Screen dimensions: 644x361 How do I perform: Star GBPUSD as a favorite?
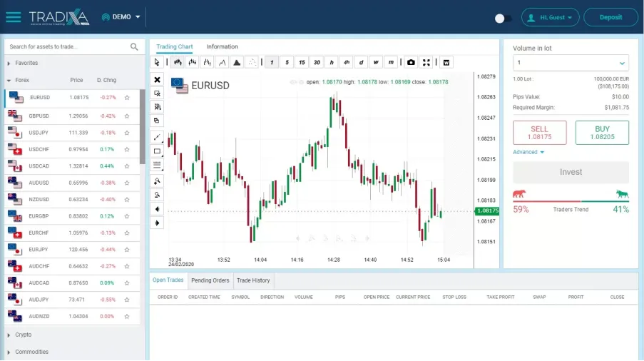click(127, 116)
